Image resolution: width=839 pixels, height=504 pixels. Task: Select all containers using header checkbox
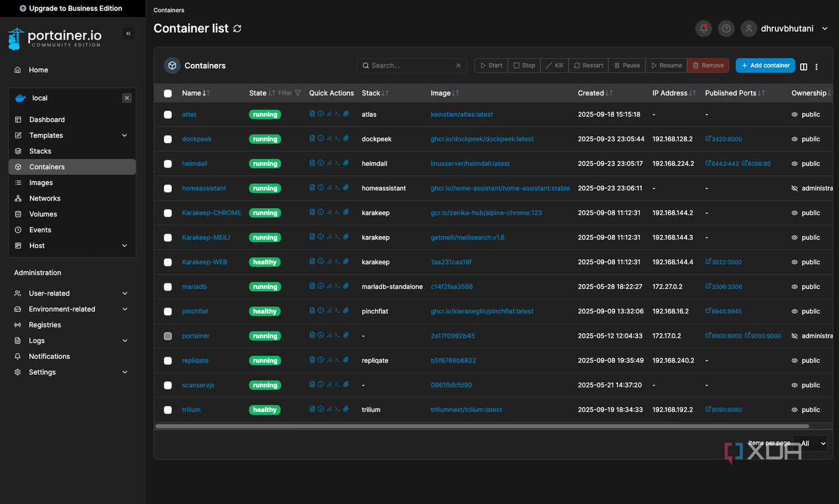pyautogui.click(x=168, y=93)
